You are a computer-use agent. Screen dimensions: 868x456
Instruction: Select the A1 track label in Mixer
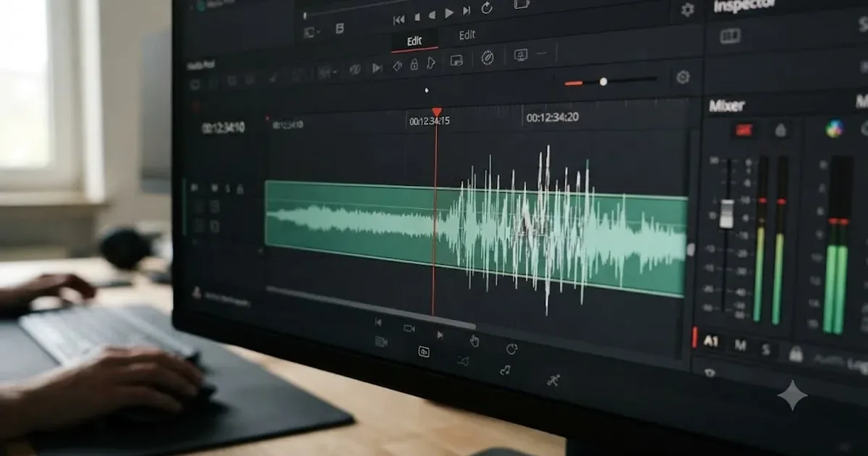(x=711, y=342)
